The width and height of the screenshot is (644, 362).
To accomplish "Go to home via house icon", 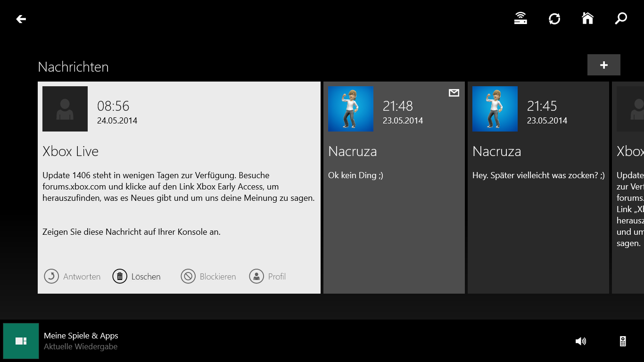I will (587, 19).
